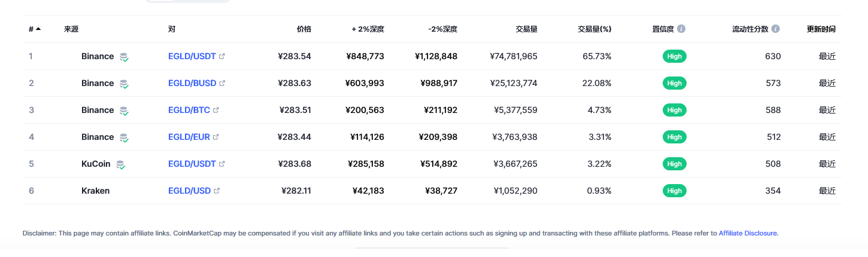Sort by the 价格 column header
Viewport: 868px width, 257px height.
304,29
